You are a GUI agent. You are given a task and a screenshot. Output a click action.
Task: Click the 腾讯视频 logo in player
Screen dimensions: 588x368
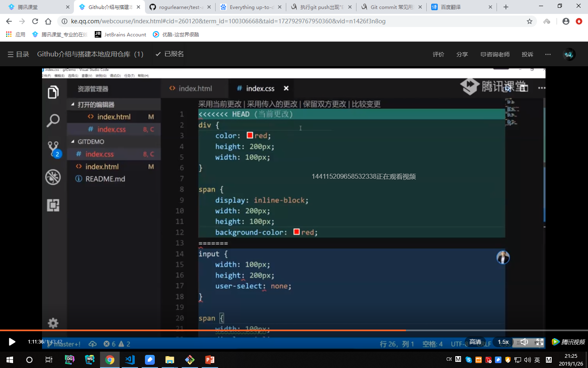[x=568, y=342]
